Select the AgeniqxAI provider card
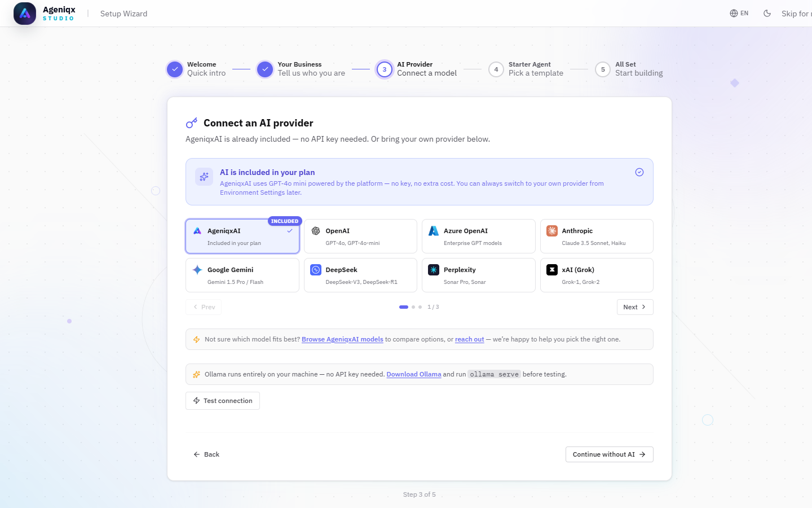812x508 pixels. tap(242, 237)
